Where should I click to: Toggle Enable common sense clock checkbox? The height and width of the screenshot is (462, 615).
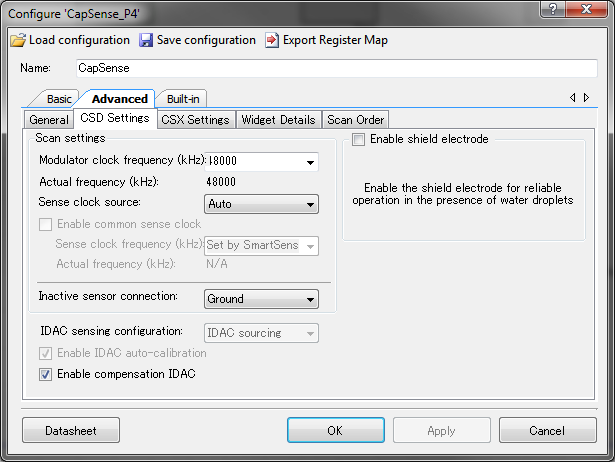[45, 224]
